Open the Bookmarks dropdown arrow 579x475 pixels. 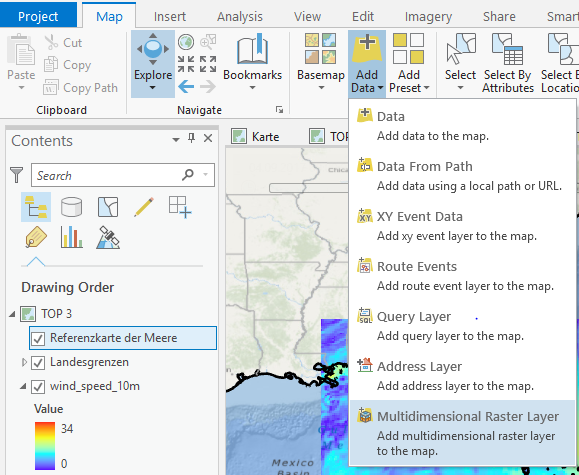(253, 88)
